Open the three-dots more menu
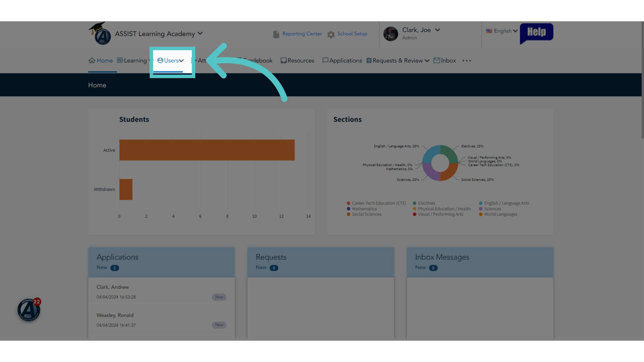The width and height of the screenshot is (644, 362). 467,61
